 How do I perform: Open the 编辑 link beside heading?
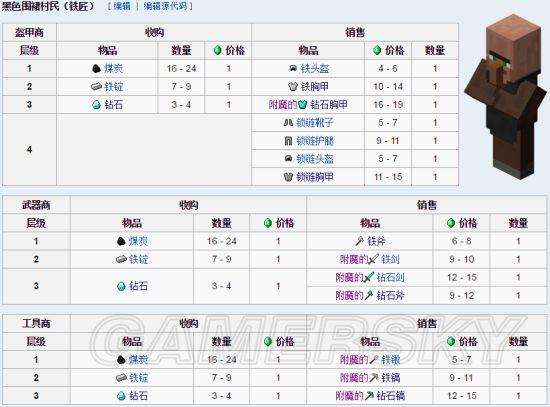[x=122, y=6]
